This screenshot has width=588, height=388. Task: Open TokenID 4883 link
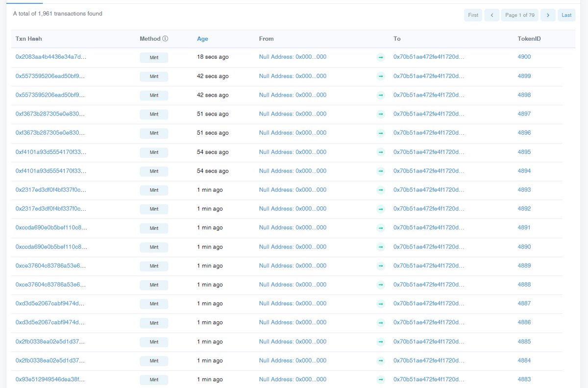click(x=524, y=380)
